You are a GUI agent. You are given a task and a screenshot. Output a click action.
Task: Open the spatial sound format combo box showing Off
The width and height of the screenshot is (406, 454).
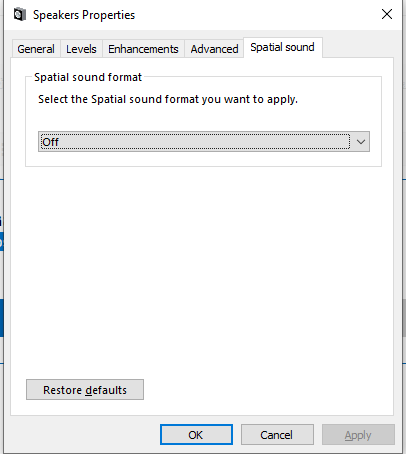204,142
